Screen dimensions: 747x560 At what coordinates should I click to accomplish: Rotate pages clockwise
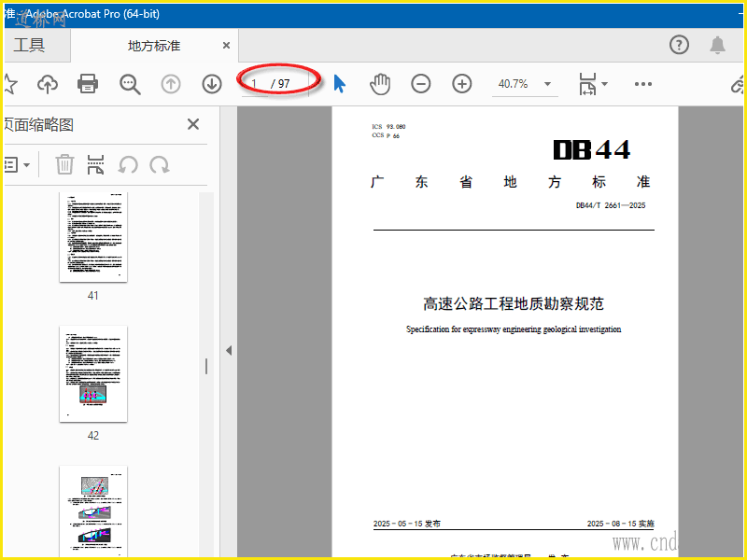coord(160,165)
